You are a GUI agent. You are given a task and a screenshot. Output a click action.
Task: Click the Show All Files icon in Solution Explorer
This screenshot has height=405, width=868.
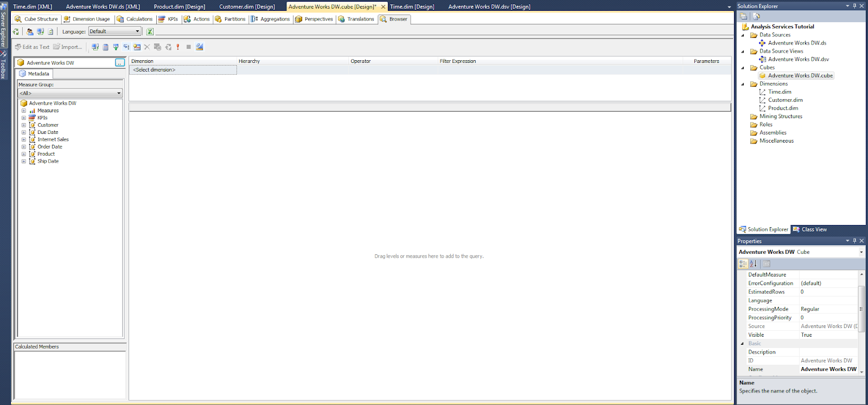pyautogui.click(x=756, y=16)
